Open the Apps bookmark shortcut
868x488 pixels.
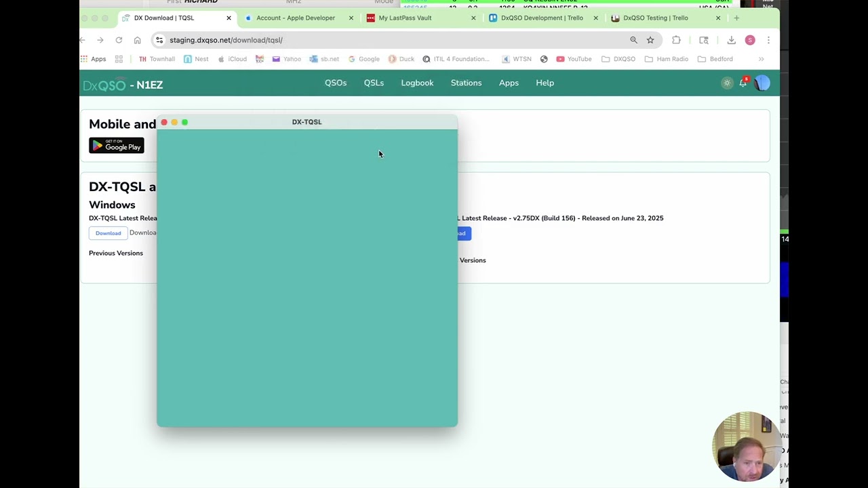coord(94,59)
